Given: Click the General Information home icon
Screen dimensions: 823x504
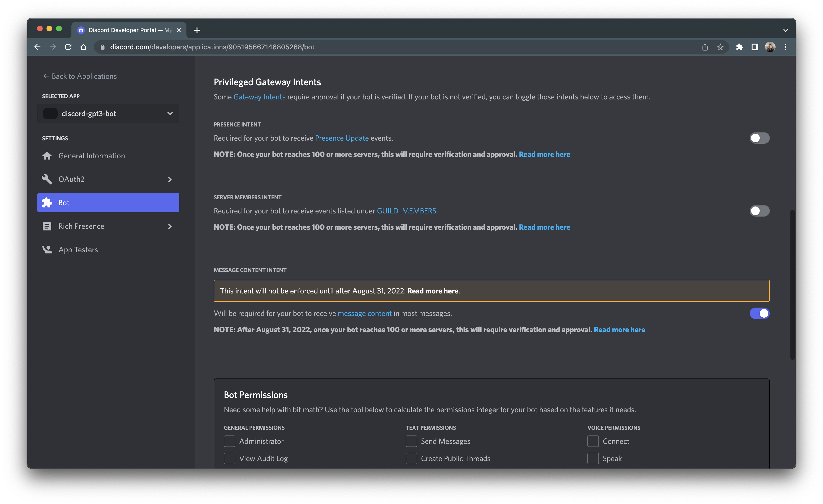Looking at the screenshot, I should pyautogui.click(x=47, y=155).
